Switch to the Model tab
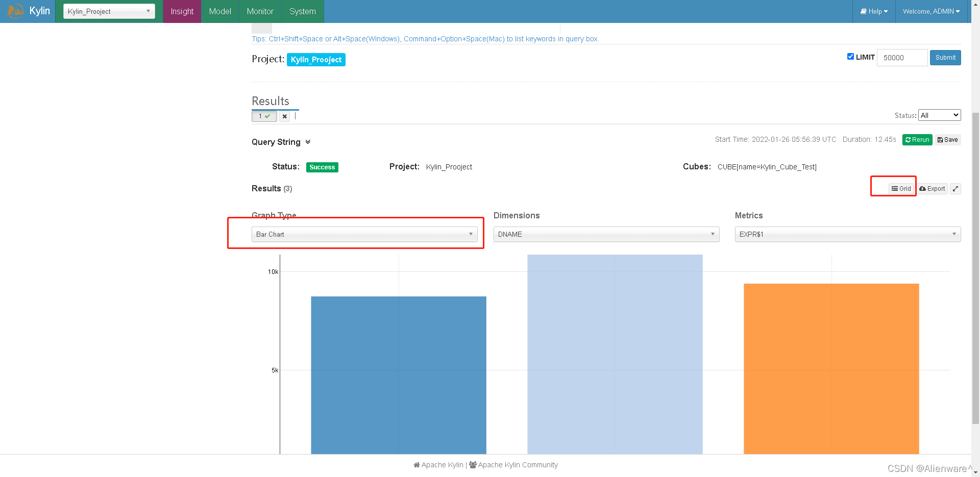 [x=220, y=11]
